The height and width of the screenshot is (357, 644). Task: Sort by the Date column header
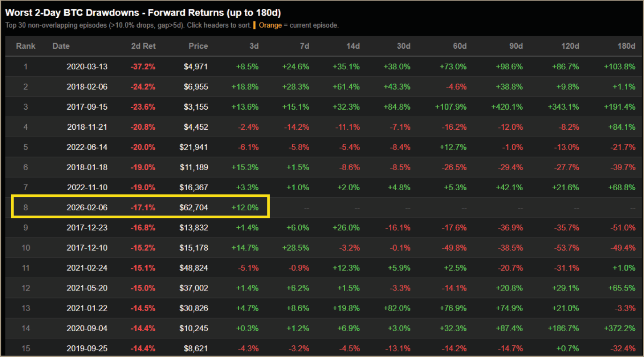(61, 46)
